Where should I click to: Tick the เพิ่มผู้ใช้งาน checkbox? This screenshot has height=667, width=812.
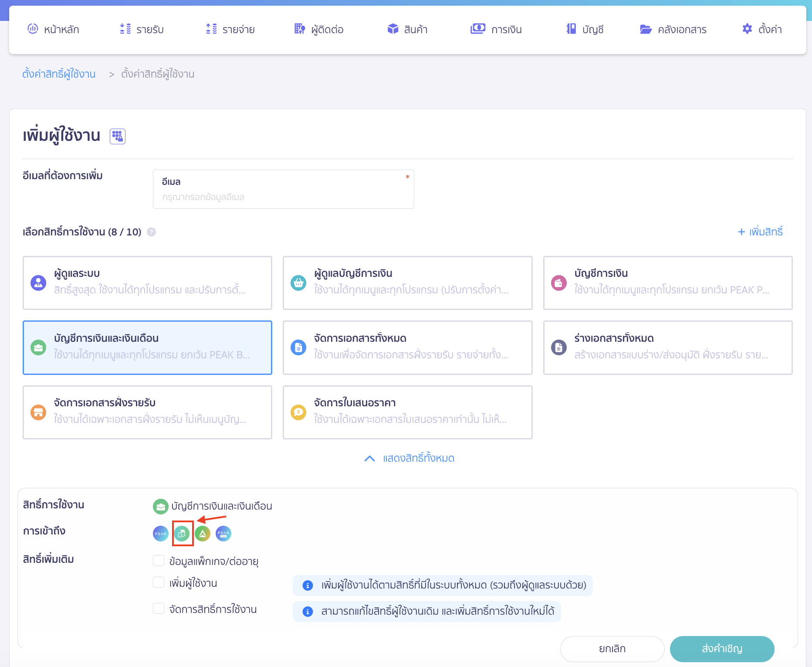pyautogui.click(x=159, y=582)
